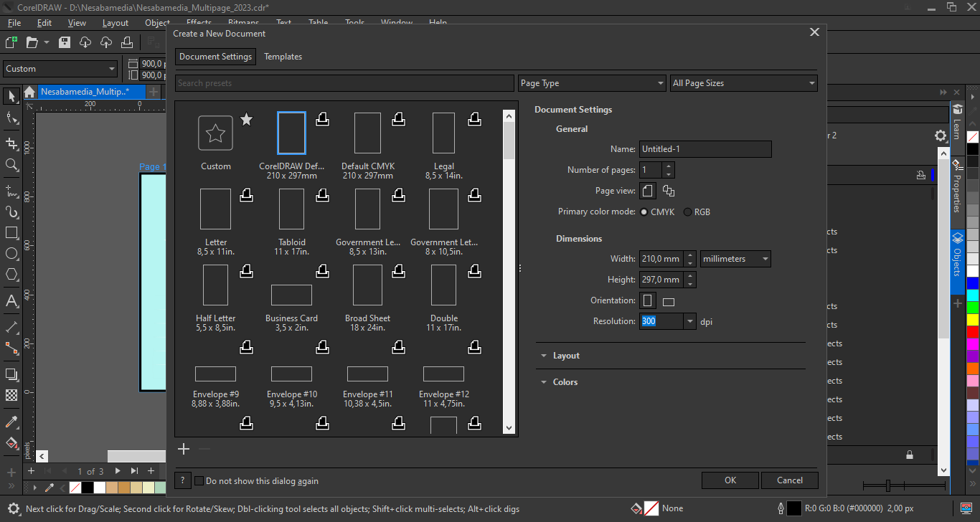The image size is (980, 522).
Task: Switch to the Templates tab
Action: [283, 57]
